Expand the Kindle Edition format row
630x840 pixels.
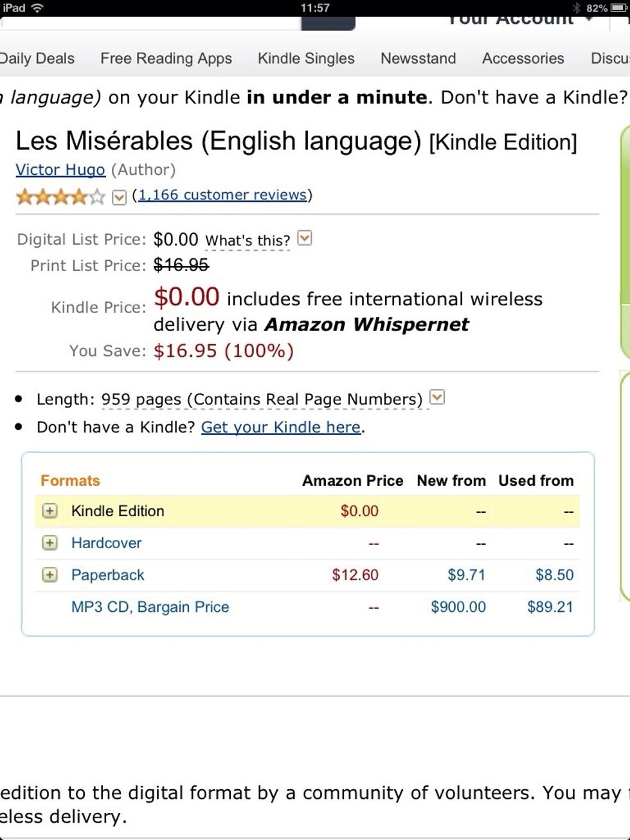point(50,511)
